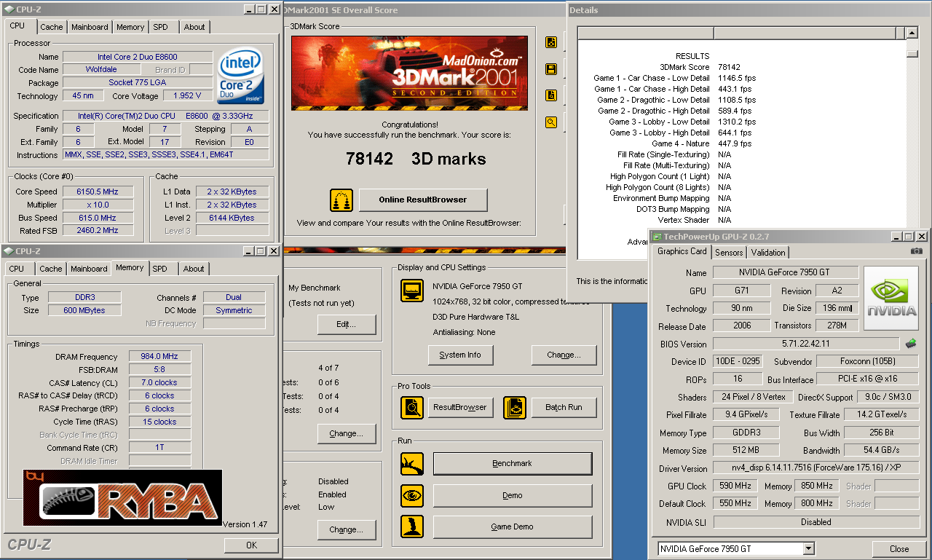Viewport: 932px width, 560px height.
Task: Click Change... in Display and CPU Settings
Action: tap(564, 355)
